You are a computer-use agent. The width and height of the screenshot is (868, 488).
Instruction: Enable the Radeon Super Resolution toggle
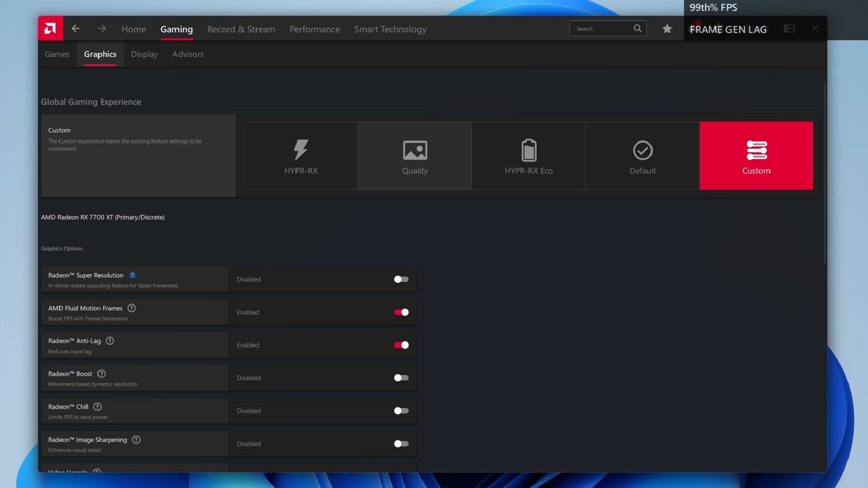[x=401, y=279]
